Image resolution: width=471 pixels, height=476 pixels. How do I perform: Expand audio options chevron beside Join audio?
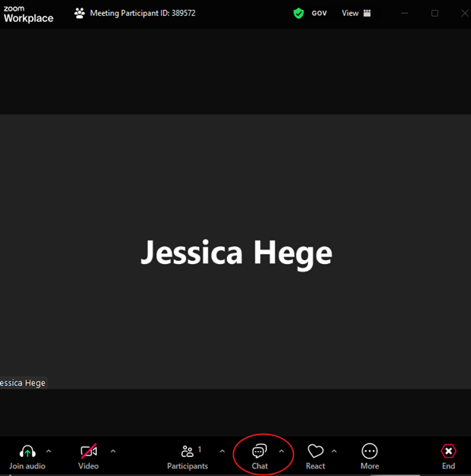click(49, 451)
